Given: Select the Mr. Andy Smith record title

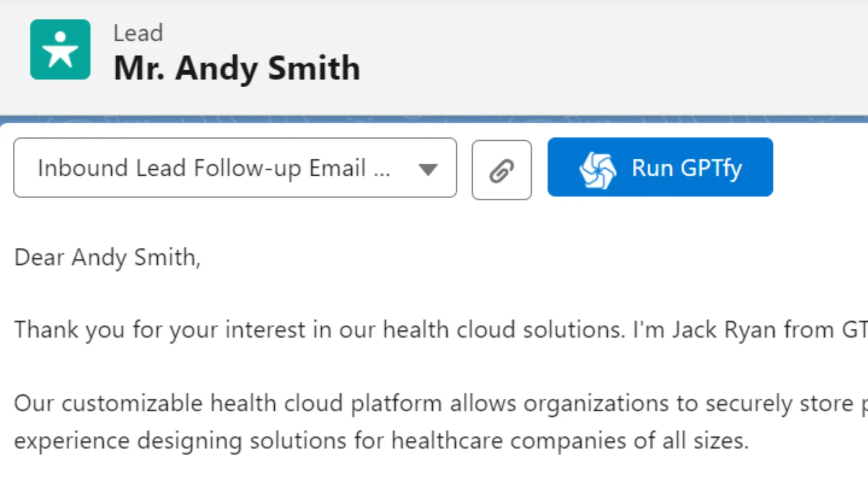Looking at the screenshot, I should (x=237, y=68).
